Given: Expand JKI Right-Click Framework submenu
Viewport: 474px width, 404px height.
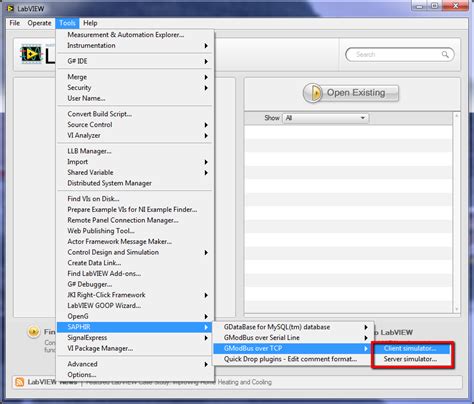Looking at the screenshot, I should [x=135, y=295].
